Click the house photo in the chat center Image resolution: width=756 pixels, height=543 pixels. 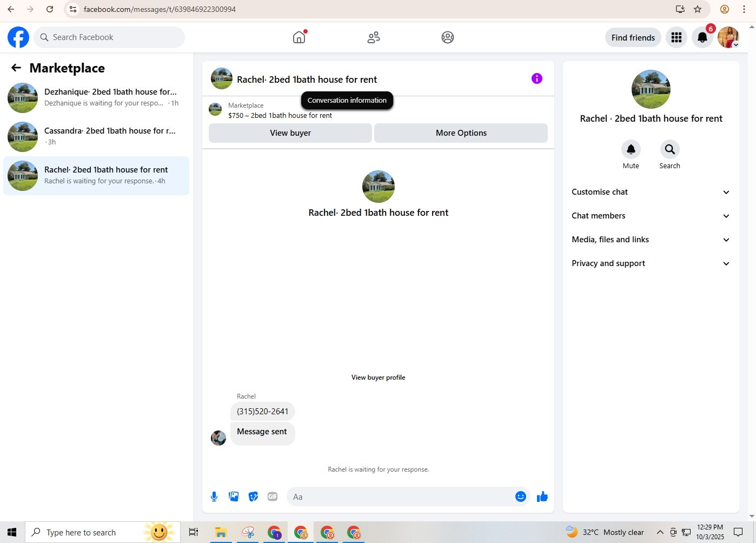379,187
